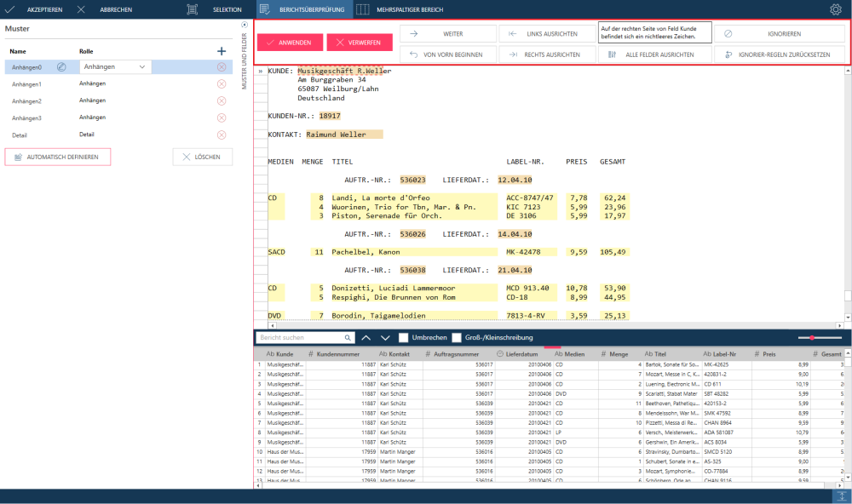
Task: Jump to previous search result with up chevron
Action: [x=366, y=338]
